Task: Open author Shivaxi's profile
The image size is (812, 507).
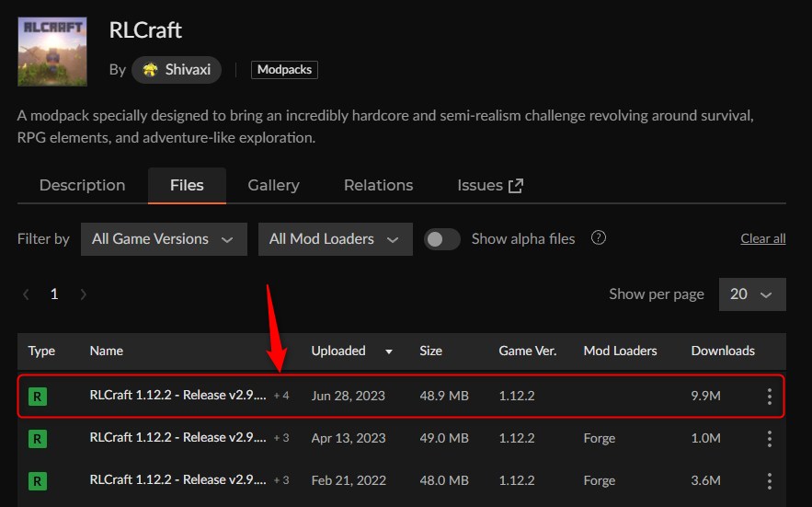Action: point(177,69)
